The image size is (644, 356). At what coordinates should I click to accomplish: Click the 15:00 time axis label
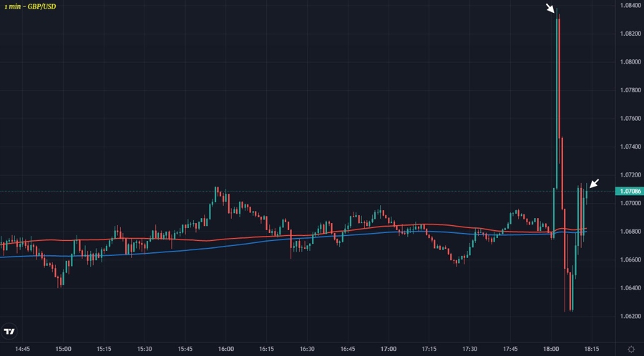pyautogui.click(x=63, y=349)
